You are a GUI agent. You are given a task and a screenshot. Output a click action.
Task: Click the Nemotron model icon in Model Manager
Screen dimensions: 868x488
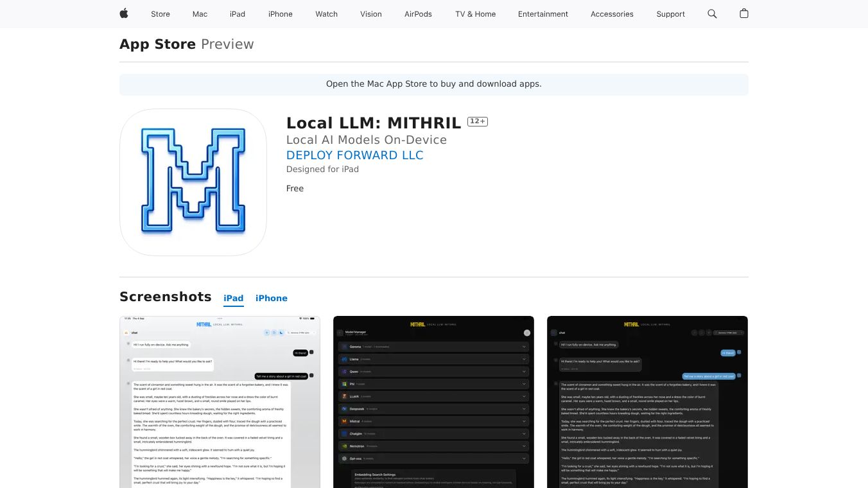[345, 446]
